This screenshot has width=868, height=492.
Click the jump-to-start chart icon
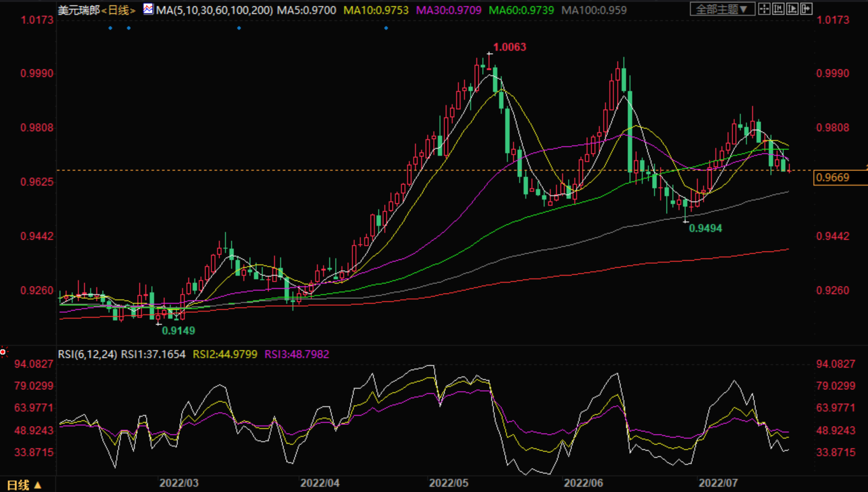click(778, 9)
